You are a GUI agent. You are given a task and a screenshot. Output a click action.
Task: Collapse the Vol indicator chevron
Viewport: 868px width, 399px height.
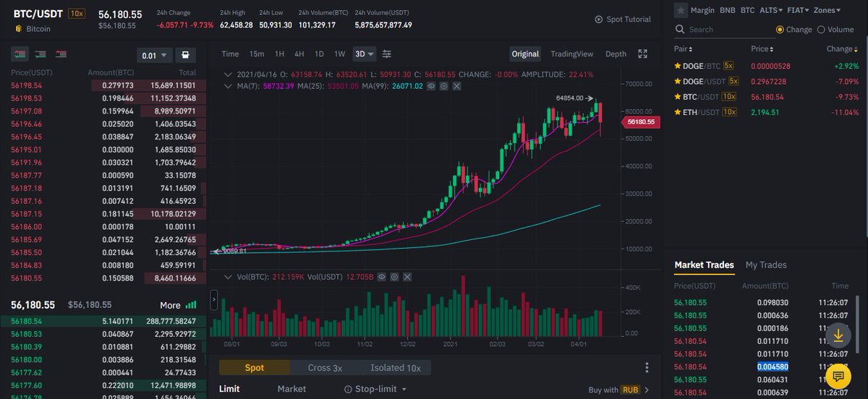229,276
